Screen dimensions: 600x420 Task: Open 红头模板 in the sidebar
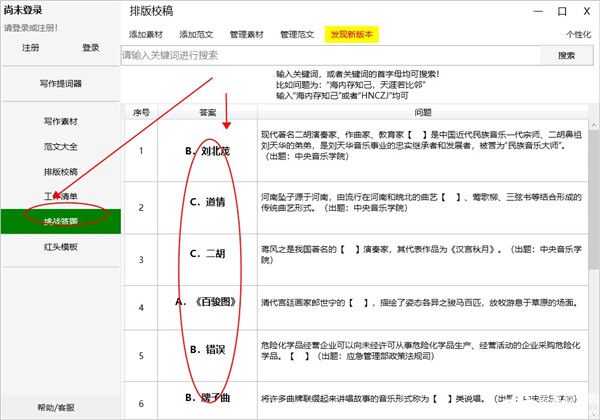coord(60,246)
